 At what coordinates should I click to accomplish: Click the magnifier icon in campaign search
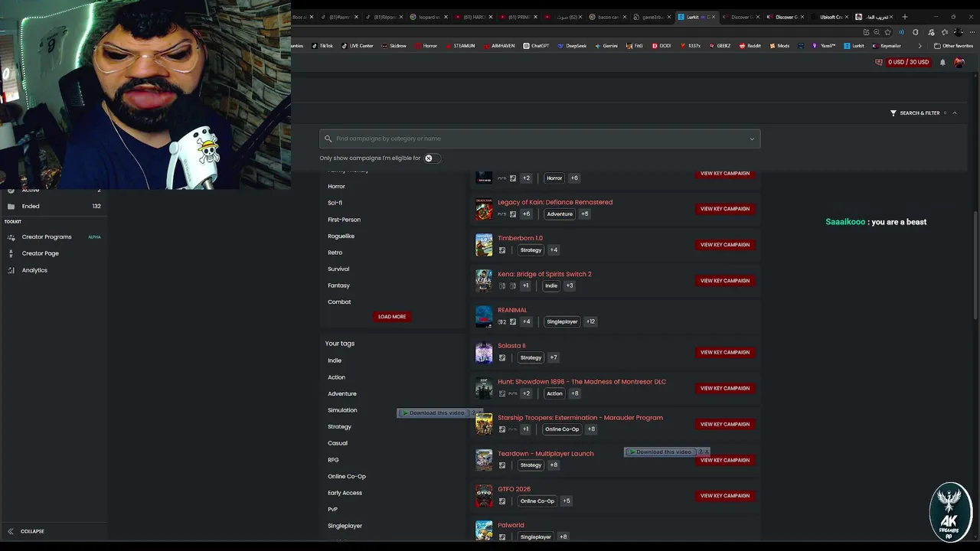point(328,139)
